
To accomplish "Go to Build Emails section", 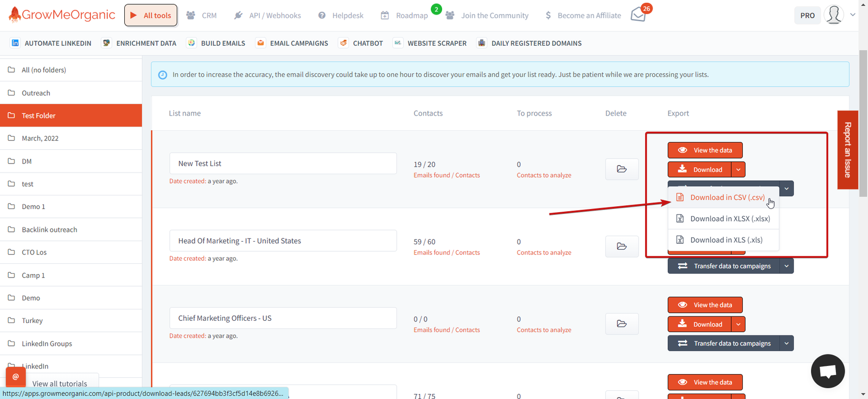I will coord(216,43).
